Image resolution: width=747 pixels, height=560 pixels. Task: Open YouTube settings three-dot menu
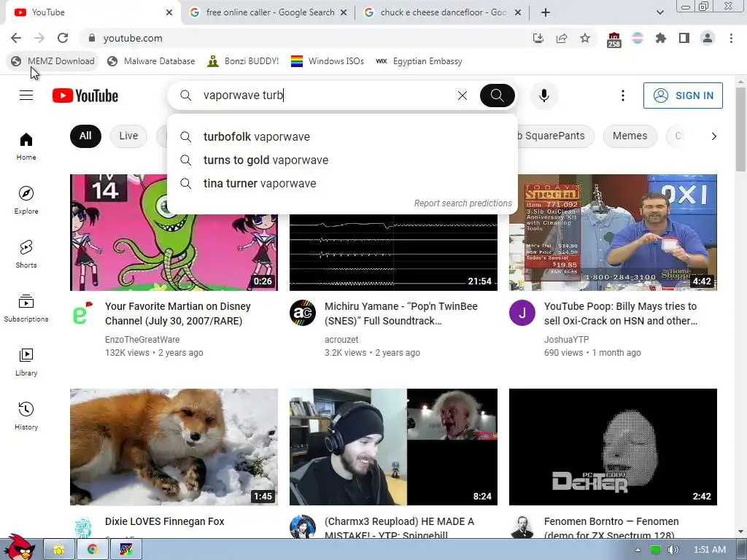[623, 96]
